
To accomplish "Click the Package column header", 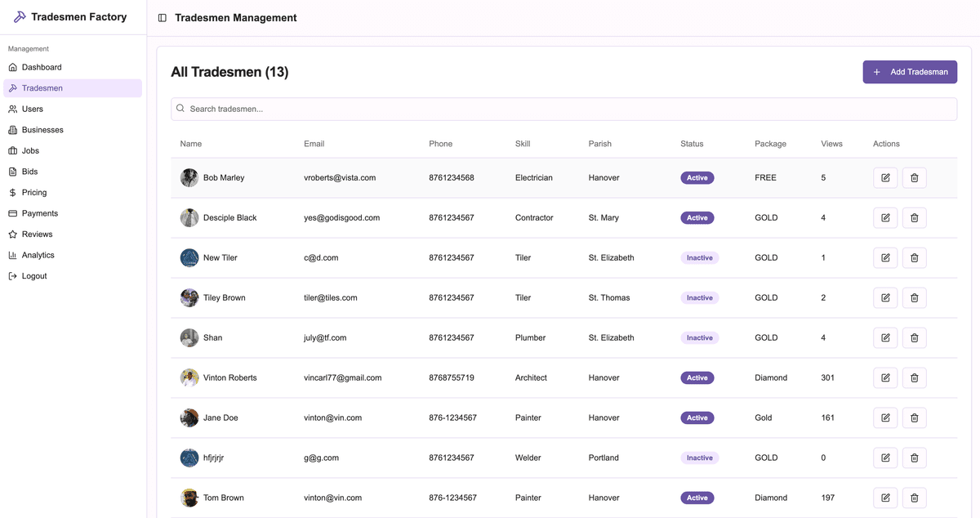I will (x=771, y=144).
